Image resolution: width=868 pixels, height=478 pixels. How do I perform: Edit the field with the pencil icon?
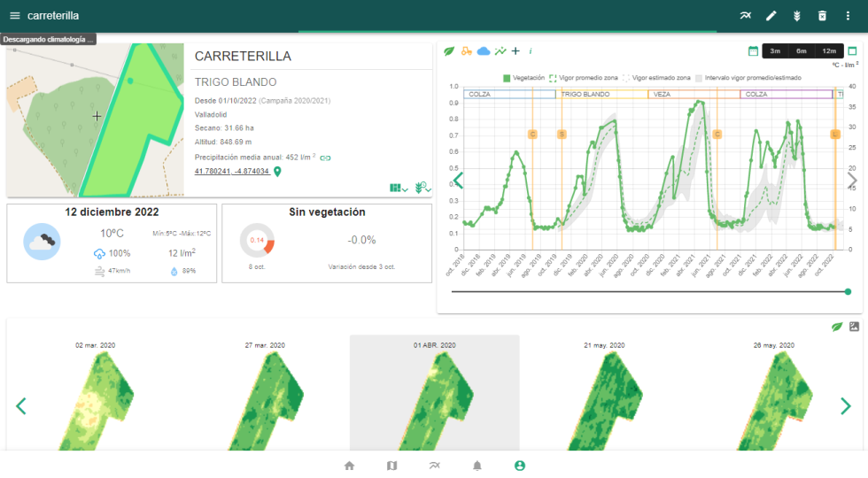(771, 16)
